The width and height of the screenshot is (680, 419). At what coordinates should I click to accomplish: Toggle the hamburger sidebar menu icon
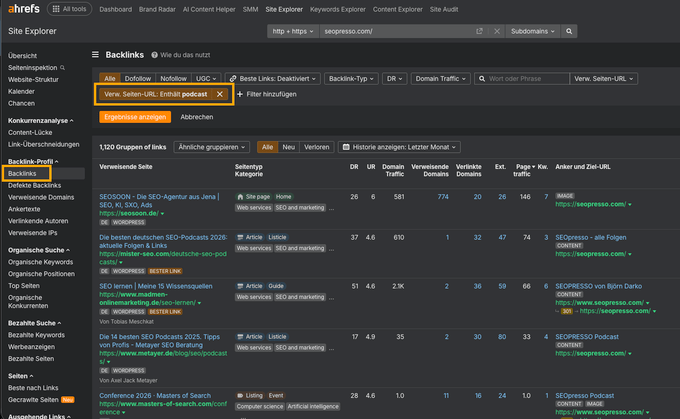pyautogui.click(x=95, y=55)
